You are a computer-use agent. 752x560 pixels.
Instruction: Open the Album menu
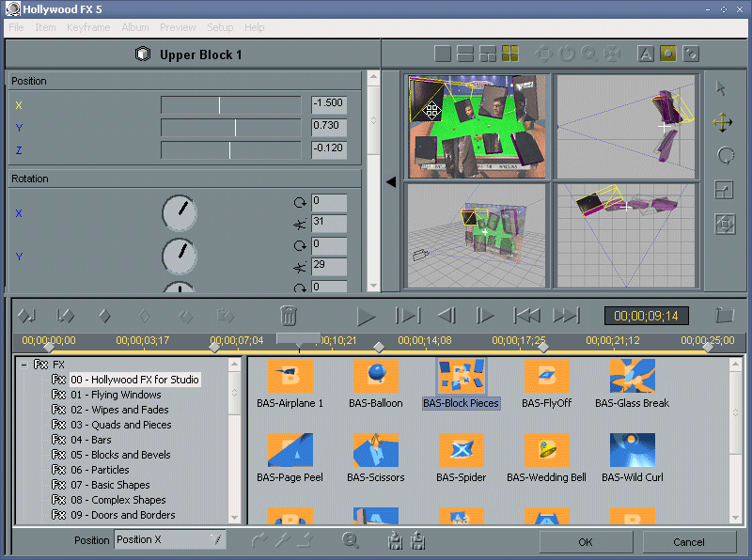[135, 27]
